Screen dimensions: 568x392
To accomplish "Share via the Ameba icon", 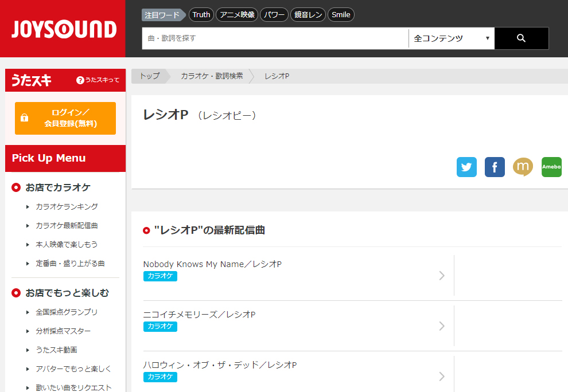I will pyautogui.click(x=551, y=167).
